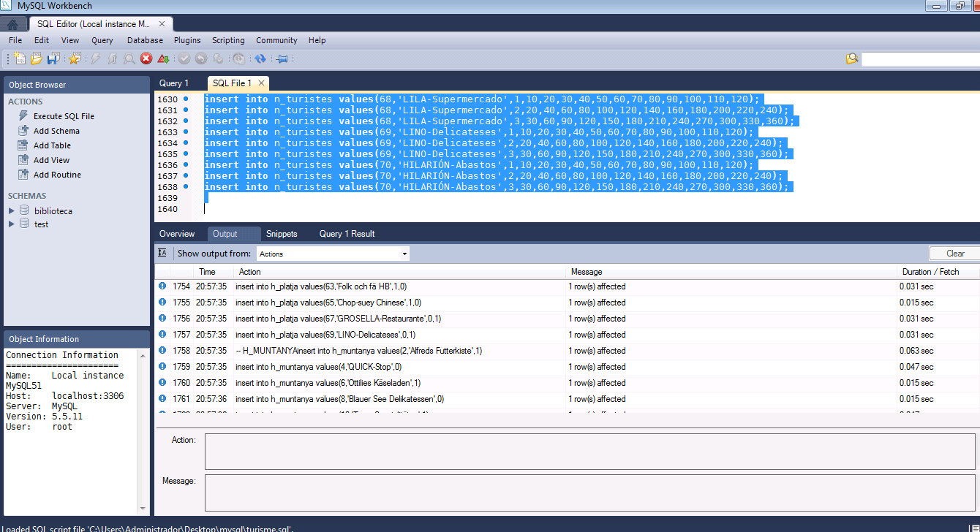Open SQL script file from folder icon
980x532 pixels.
click(x=37, y=59)
